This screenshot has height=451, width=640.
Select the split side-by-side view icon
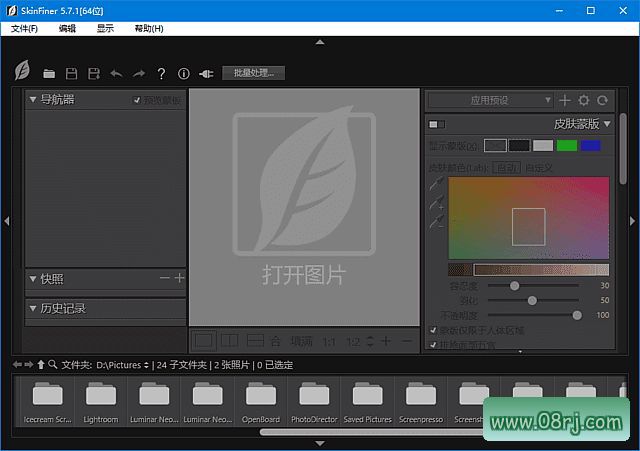[229, 341]
